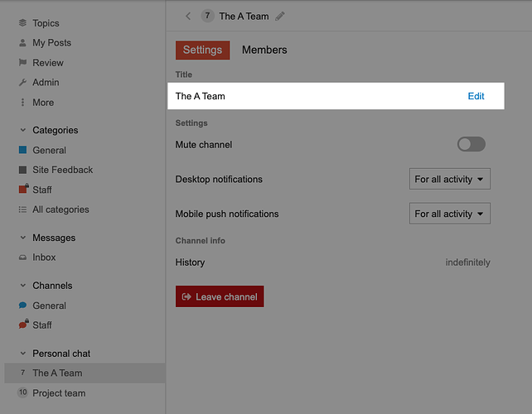Click the Review flag icon
This screenshot has width=532, height=414.
coord(22,62)
